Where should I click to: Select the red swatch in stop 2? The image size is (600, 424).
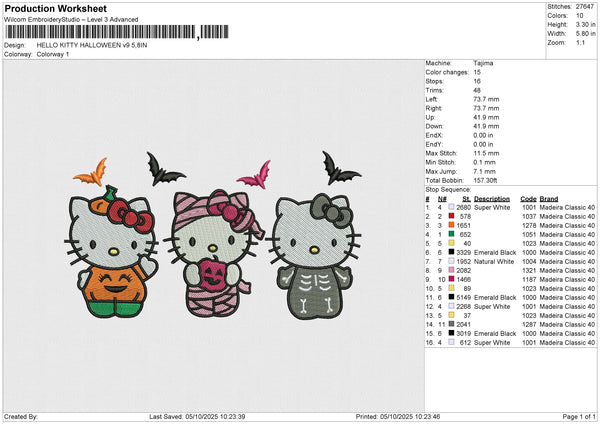pyautogui.click(x=452, y=216)
